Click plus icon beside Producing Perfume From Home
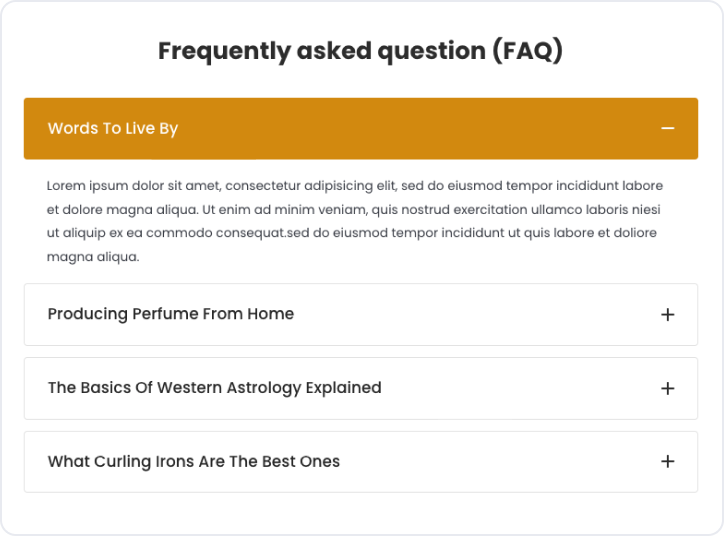Screen dimensions: 724x536 click(x=668, y=315)
